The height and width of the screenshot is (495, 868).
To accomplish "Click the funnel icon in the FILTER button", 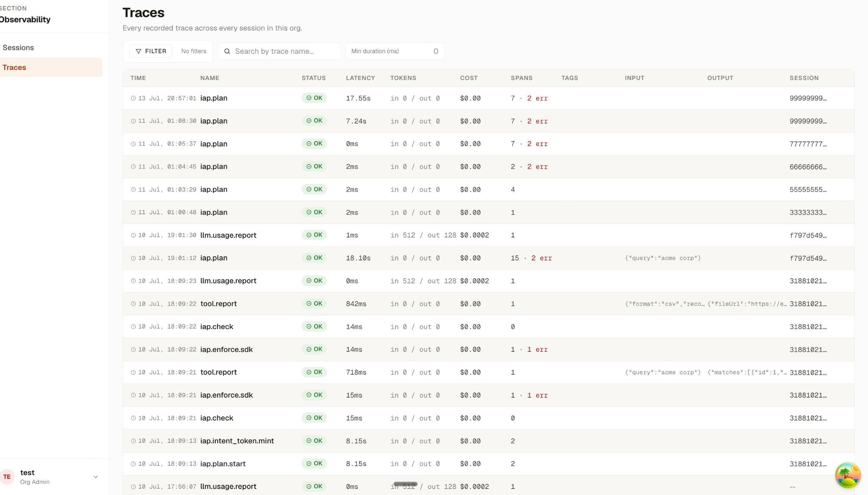I will pyautogui.click(x=138, y=51).
